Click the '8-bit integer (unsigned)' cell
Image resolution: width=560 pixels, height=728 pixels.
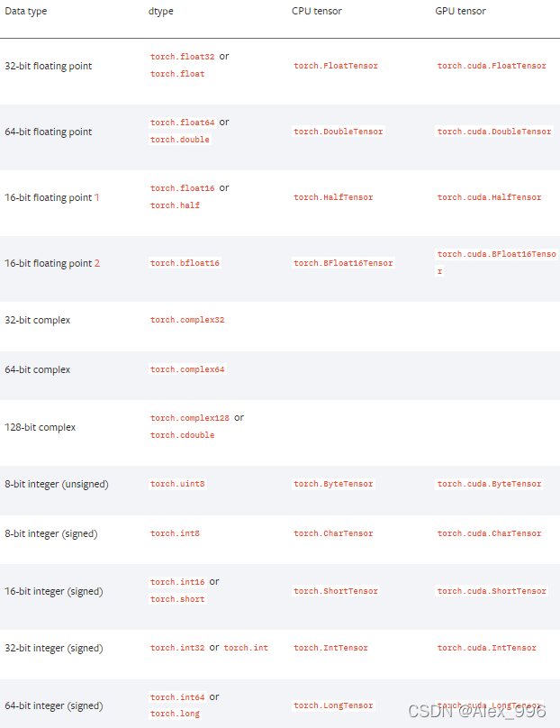click(x=57, y=484)
